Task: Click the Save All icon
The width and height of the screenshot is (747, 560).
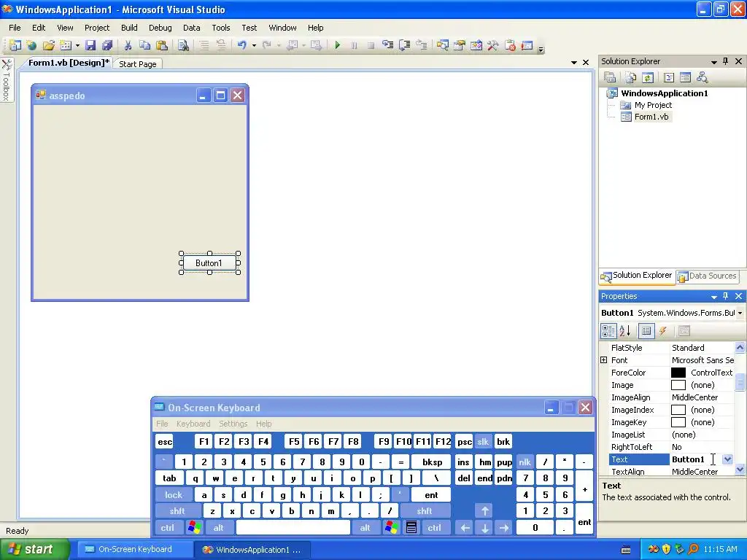Action: pos(108,45)
